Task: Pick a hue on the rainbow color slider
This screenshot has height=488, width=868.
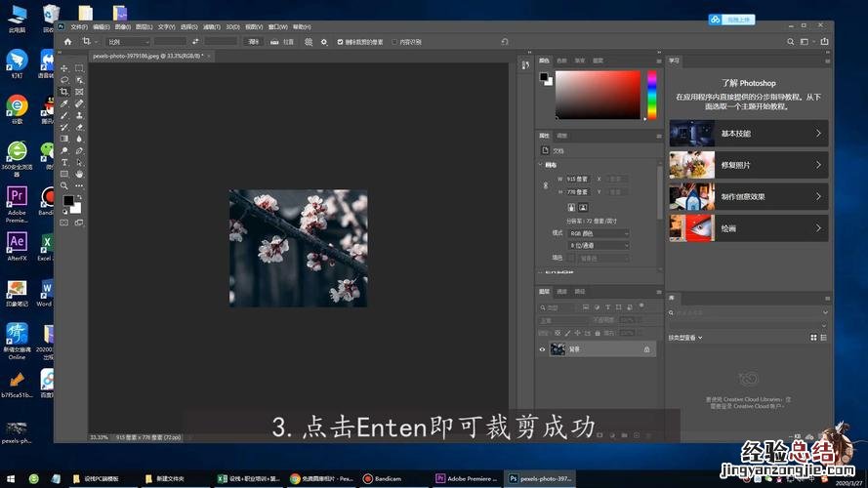Action: point(651,95)
